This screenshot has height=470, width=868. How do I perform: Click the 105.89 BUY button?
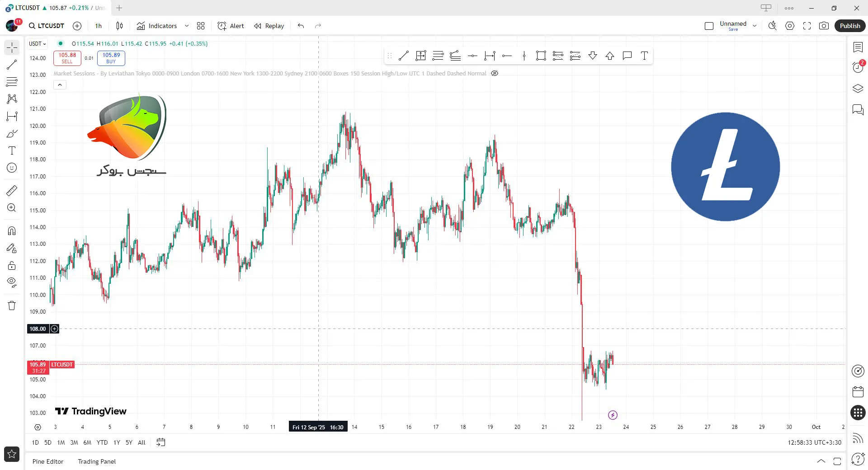click(x=111, y=58)
